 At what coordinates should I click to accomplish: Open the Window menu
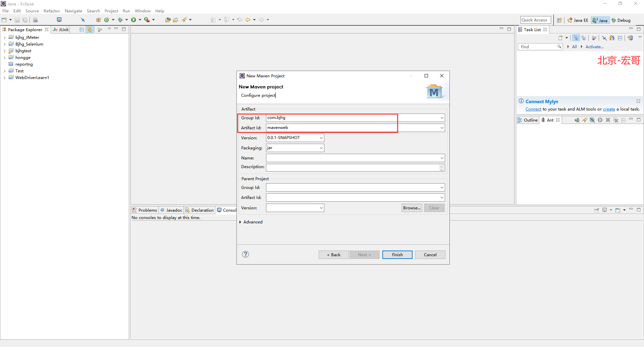click(143, 11)
